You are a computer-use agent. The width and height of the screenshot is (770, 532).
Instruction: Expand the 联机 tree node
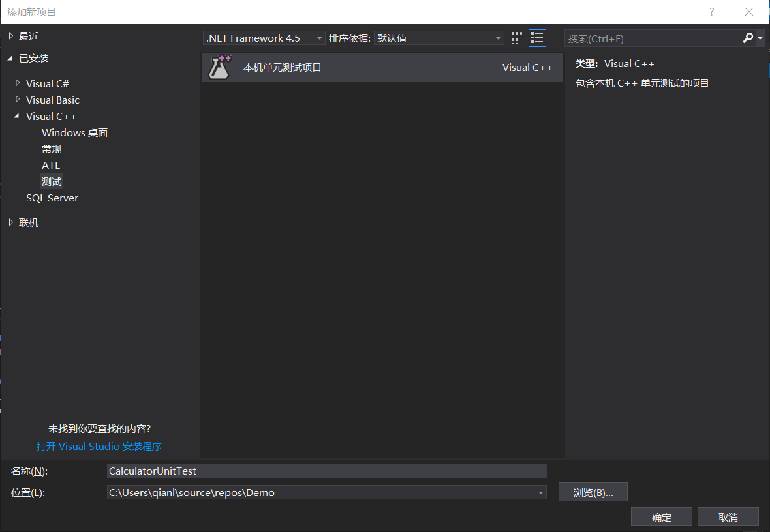11,222
